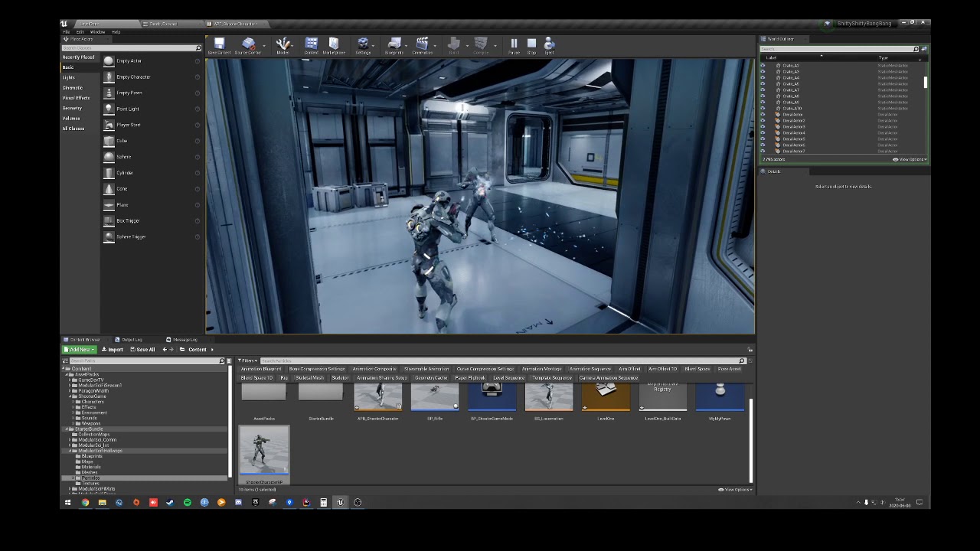Open the Cinematics toolbar icon
The image size is (980, 551).
tap(422, 45)
